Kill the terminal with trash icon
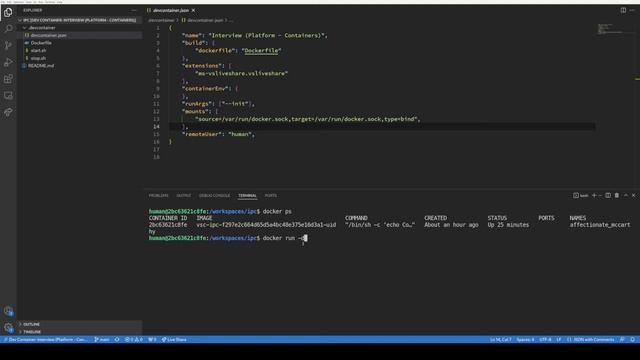The height and width of the screenshot is (360, 640). pos(617,196)
